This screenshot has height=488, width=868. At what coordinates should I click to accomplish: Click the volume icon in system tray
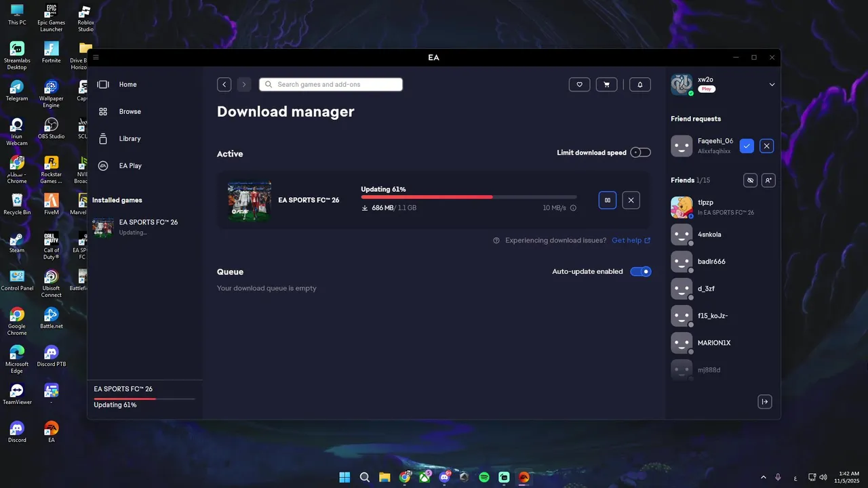tap(823, 477)
